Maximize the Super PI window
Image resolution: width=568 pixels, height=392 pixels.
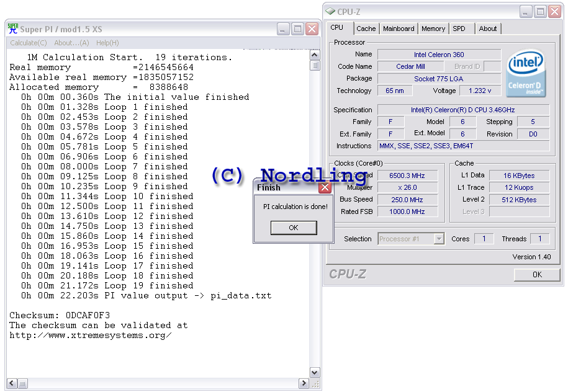tap(298, 29)
